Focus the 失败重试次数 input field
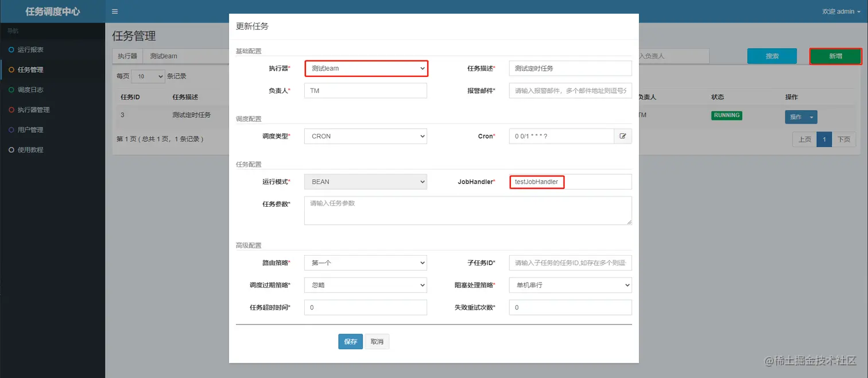The width and height of the screenshot is (868, 378). (x=571, y=307)
